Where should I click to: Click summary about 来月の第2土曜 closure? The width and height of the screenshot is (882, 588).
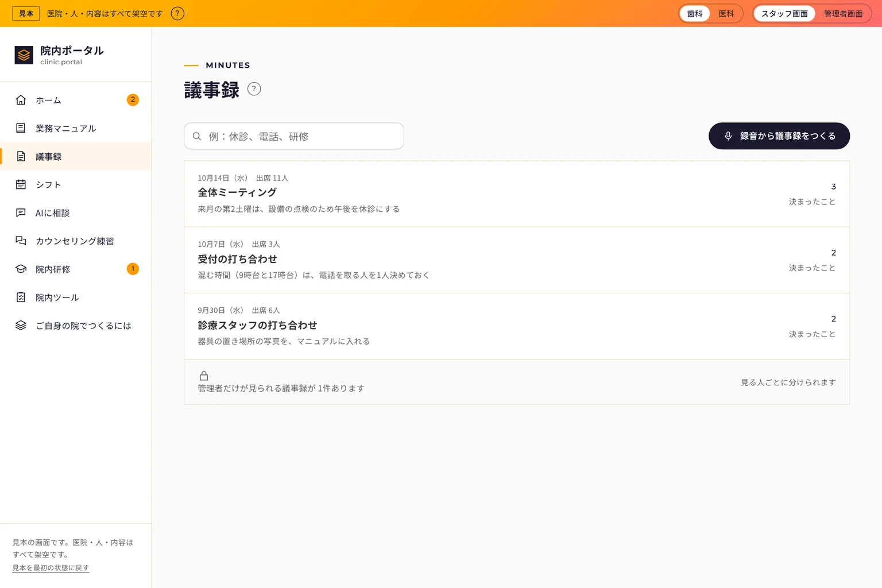[x=299, y=209]
